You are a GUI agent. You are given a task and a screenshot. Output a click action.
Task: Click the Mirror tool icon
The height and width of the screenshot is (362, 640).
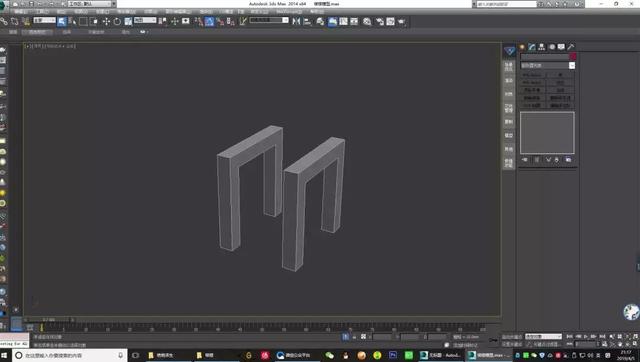[296, 21]
